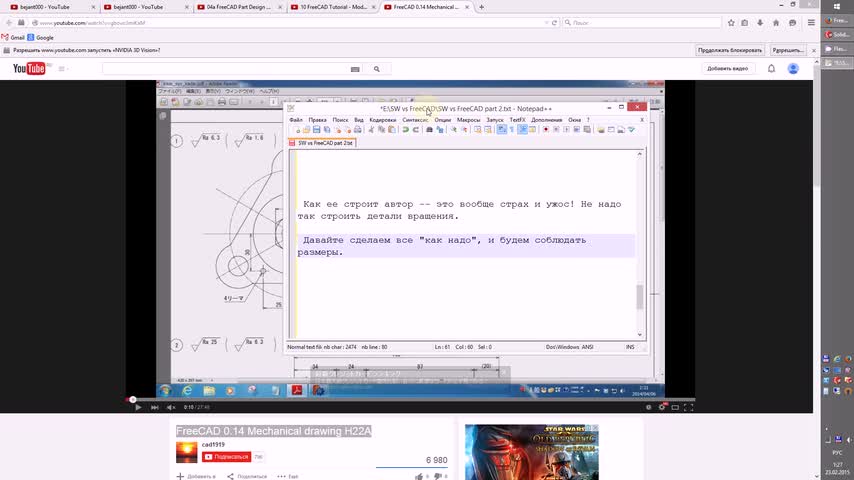Click Undo icon in Notepad++ toolbar

pyautogui.click(x=406, y=130)
